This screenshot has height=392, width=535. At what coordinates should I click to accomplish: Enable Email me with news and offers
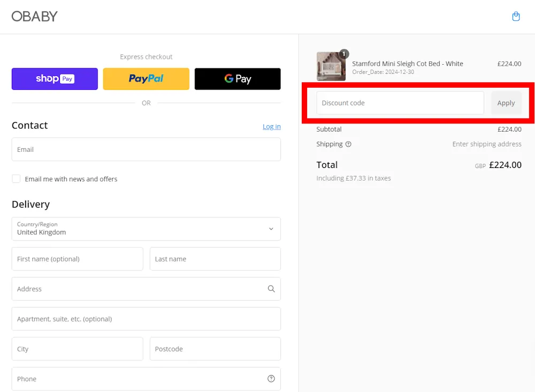point(16,179)
